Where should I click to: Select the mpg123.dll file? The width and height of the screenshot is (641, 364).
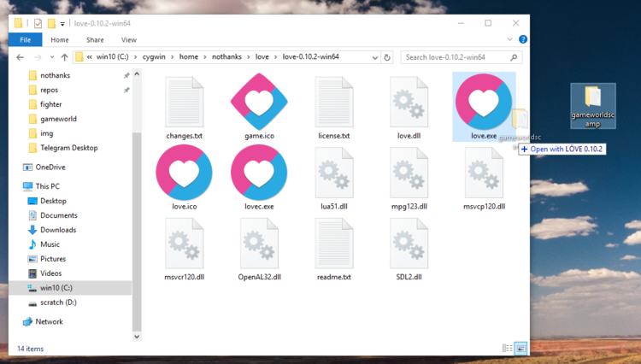(409, 173)
